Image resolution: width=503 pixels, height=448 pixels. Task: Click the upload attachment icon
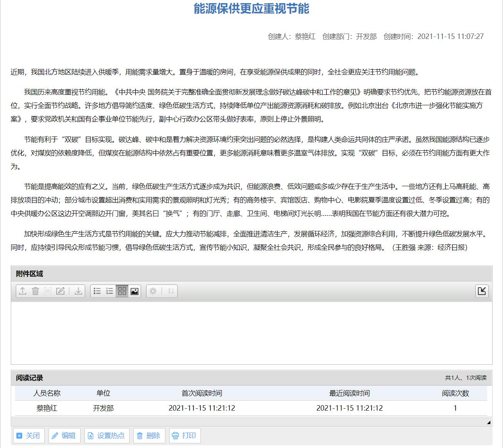click(23, 291)
